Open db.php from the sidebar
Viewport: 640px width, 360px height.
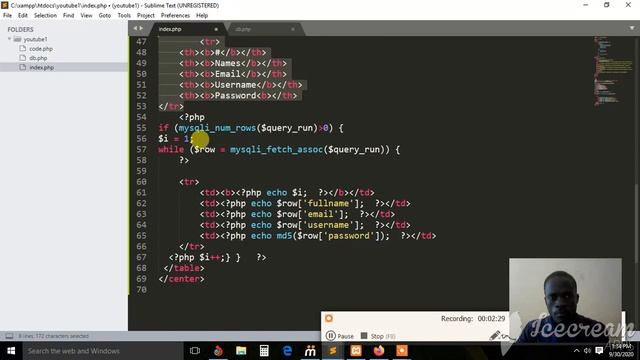coord(38,58)
